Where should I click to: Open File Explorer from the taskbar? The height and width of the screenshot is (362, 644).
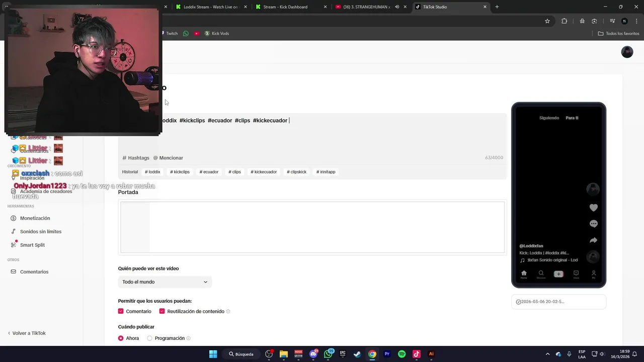[284, 354]
